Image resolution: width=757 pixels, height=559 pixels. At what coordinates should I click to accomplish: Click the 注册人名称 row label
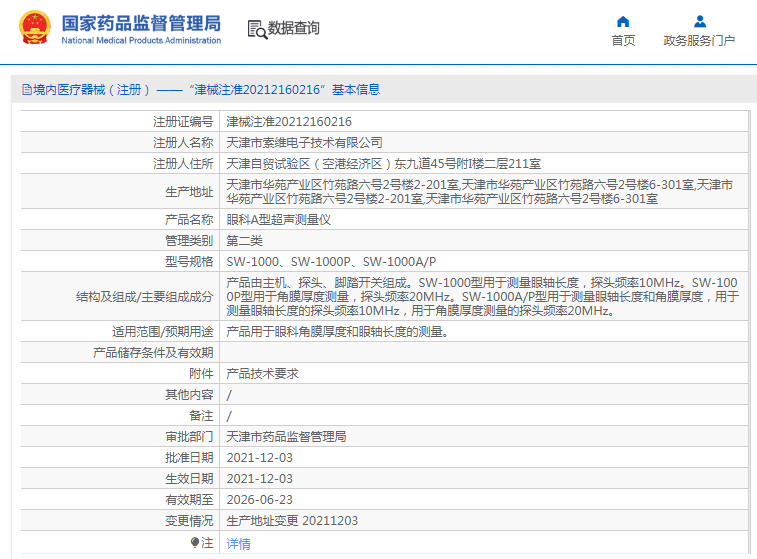click(x=183, y=143)
